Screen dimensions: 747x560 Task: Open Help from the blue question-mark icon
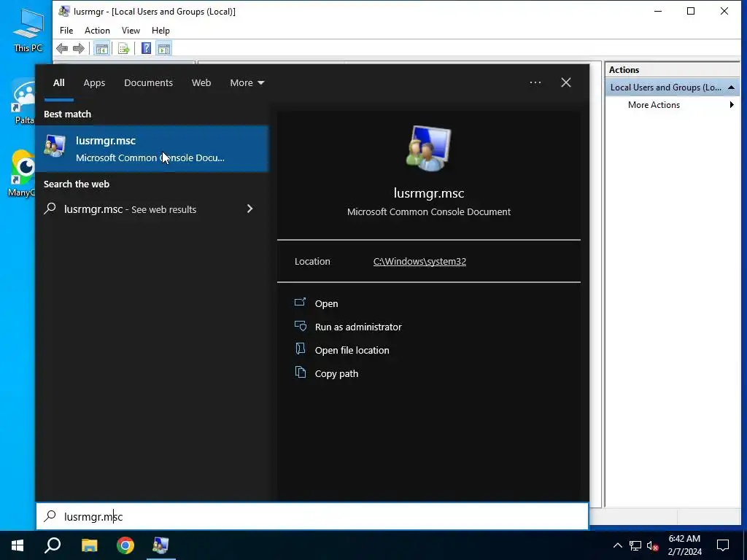[x=146, y=48]
